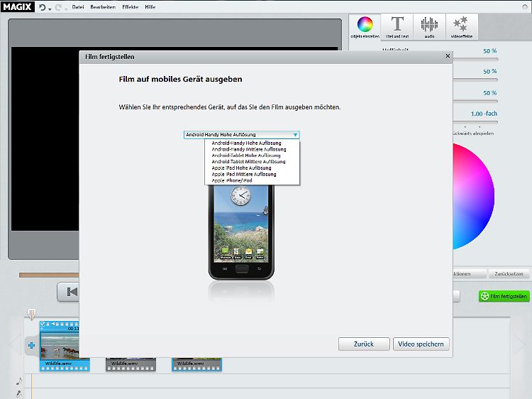Click the phone preview image in dialog

(241, 232)
